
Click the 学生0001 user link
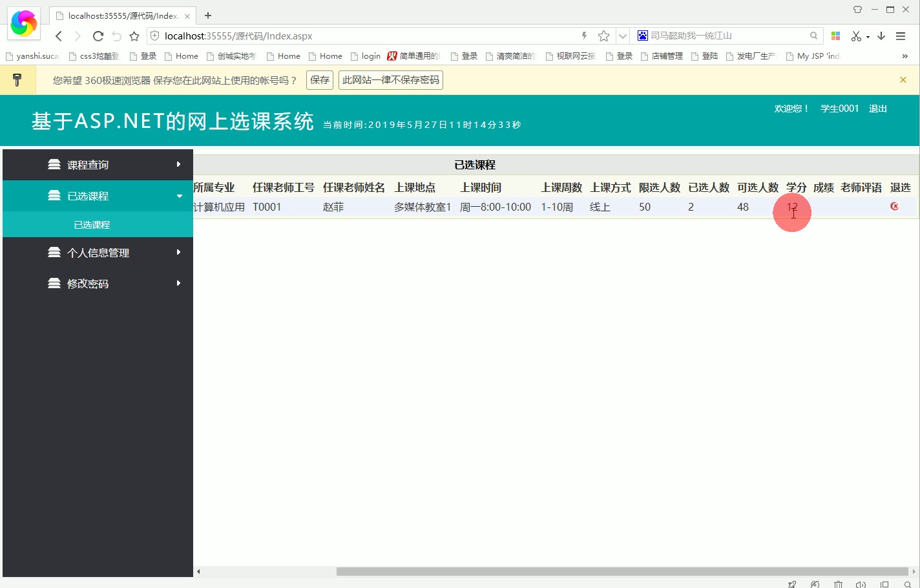(x=840, y=109)
